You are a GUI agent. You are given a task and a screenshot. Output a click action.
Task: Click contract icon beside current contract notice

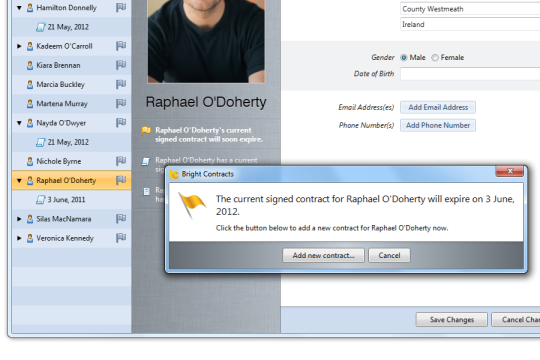[146, 161]
